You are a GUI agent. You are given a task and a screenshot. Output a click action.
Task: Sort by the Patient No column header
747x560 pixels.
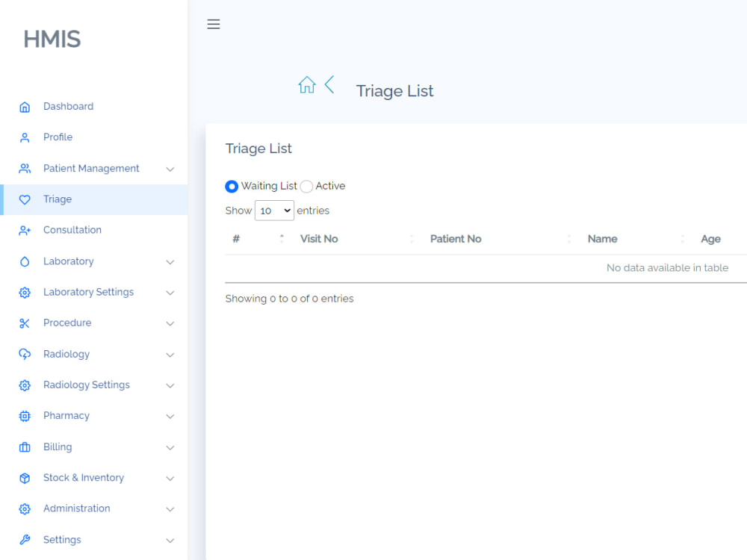[456, 239]
